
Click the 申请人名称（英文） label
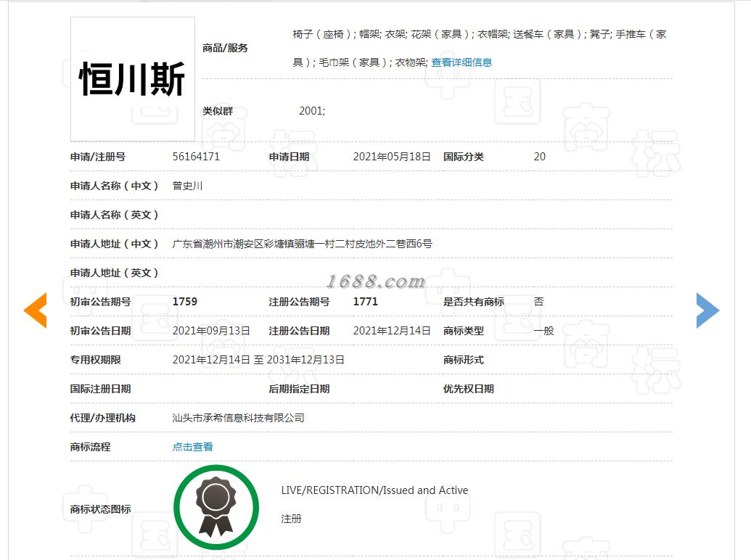tap(114, 215)
